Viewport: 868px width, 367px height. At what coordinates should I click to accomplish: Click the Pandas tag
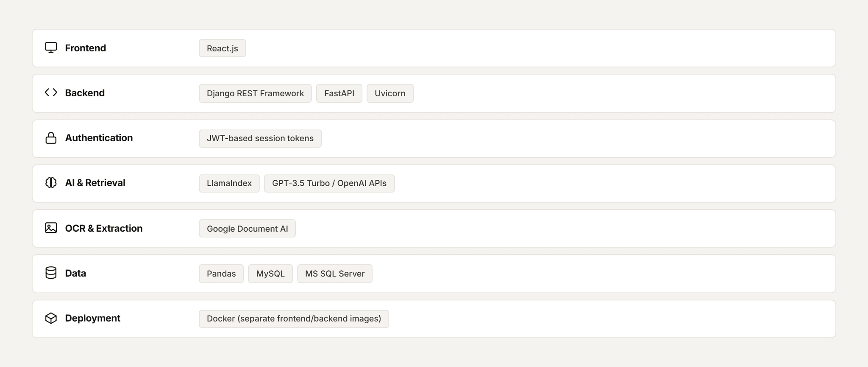pos(221,274)
